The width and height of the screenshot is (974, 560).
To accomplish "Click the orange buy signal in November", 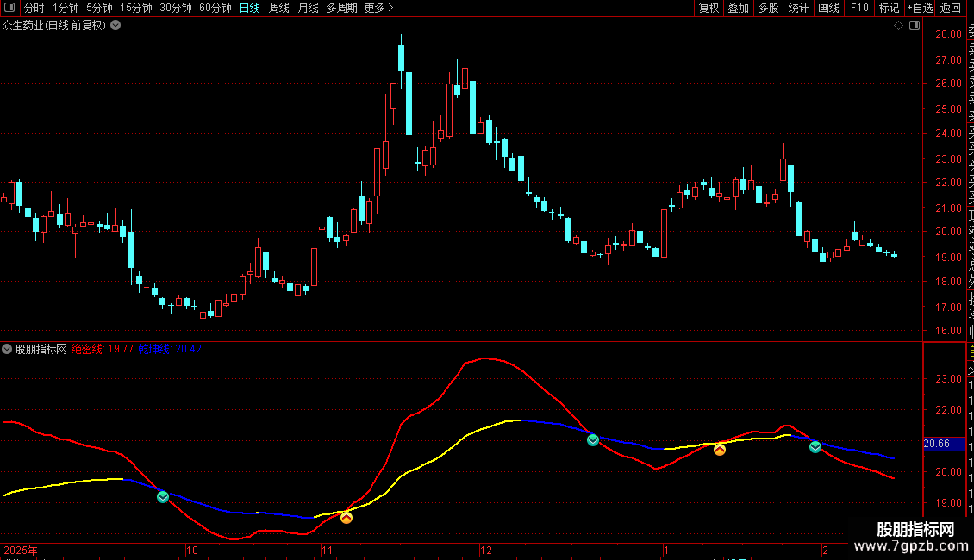I will [347, 517].
